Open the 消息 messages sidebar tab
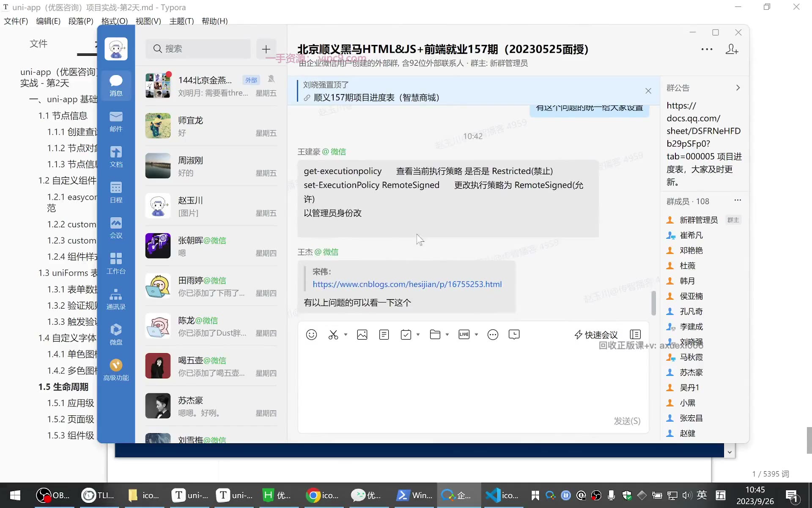 click(116, 86)
